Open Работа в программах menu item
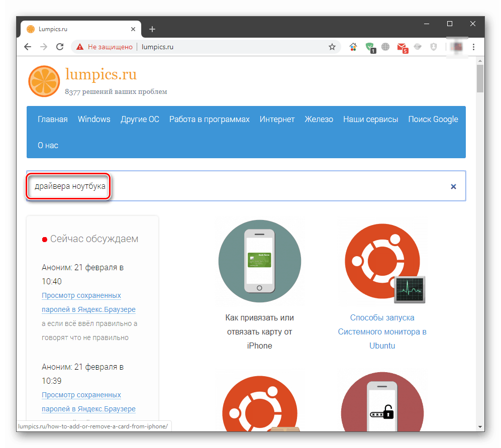This screenshot has width=501, height=448. [x=209, y=119]
